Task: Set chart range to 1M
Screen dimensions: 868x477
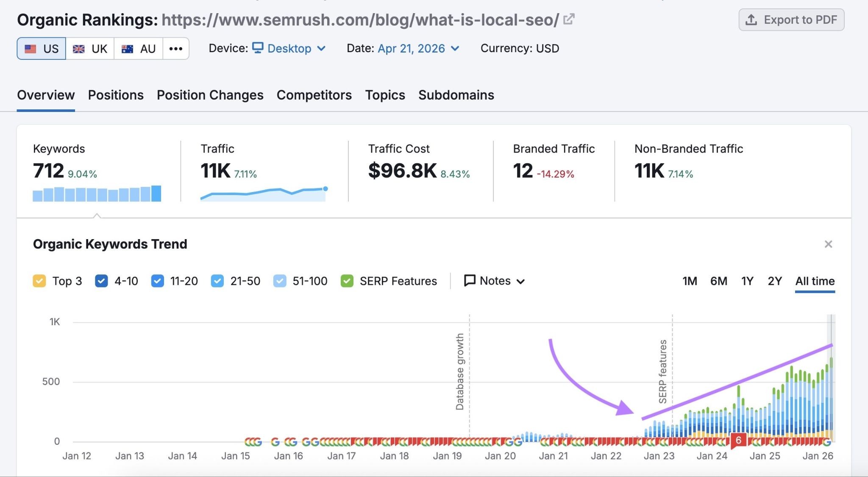Action: (690, 281)
